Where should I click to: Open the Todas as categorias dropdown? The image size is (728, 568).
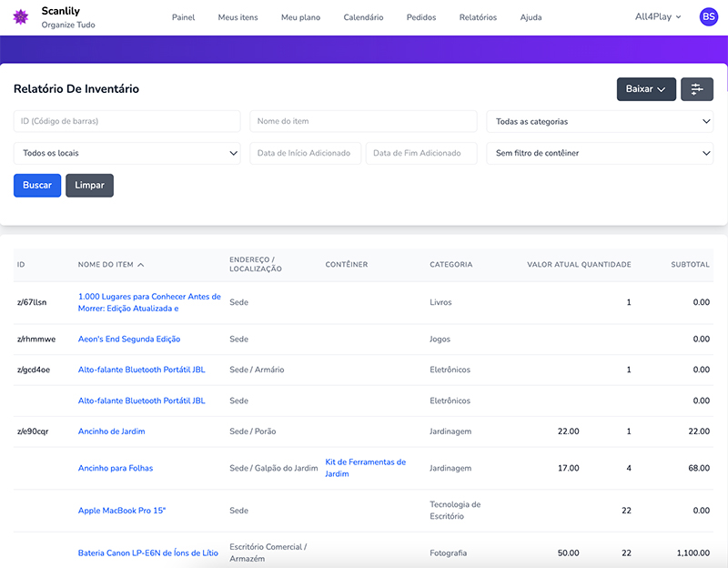point(600,122)
